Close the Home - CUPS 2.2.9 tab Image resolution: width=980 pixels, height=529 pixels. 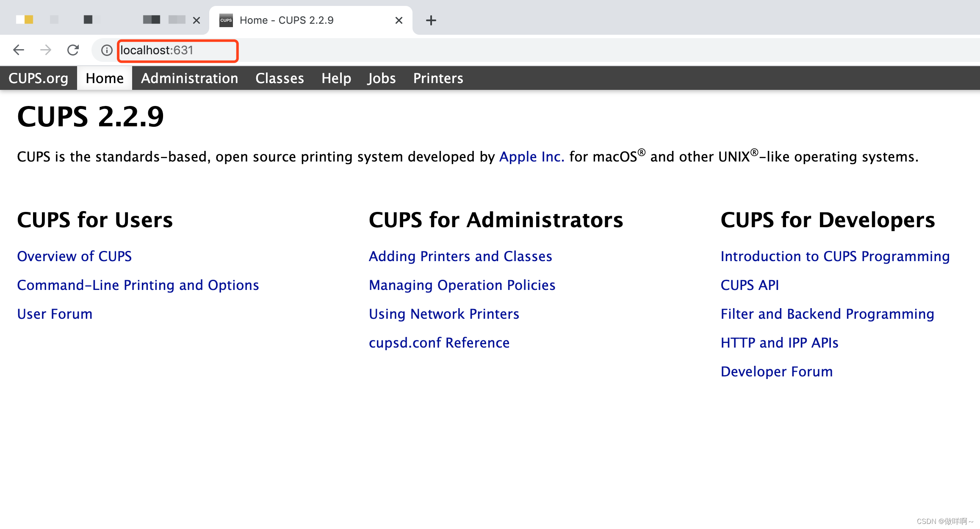399,20
